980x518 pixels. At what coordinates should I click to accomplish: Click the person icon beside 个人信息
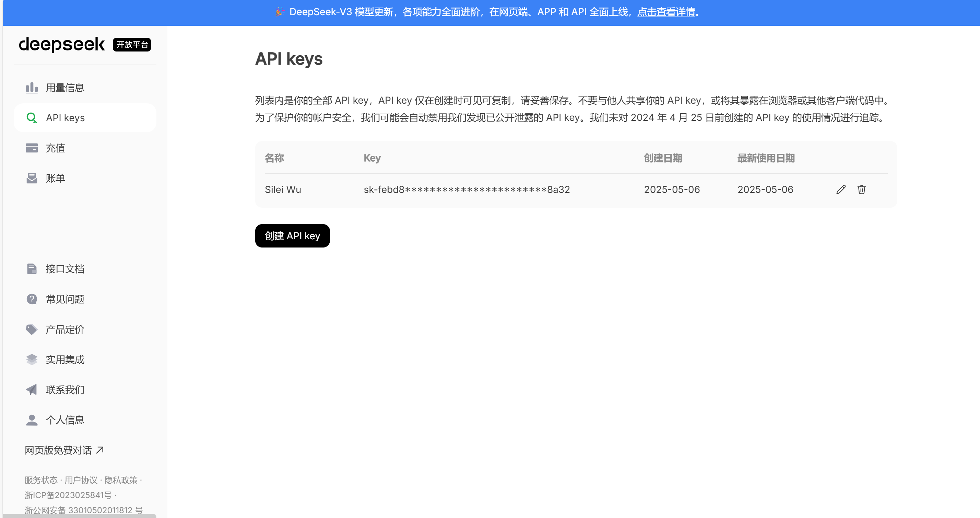(32, 420)
